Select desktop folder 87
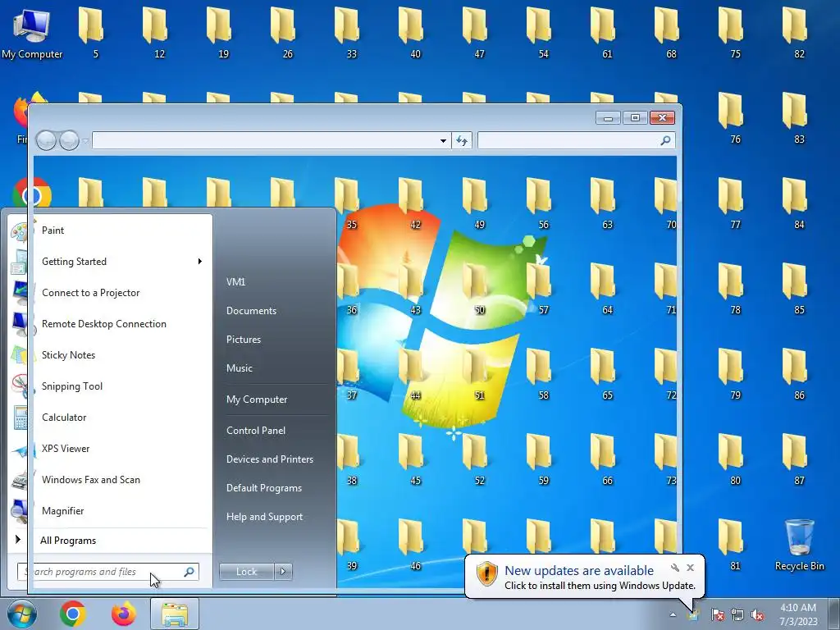The height and width of the screenshot is (630, 840). [796, 459]
